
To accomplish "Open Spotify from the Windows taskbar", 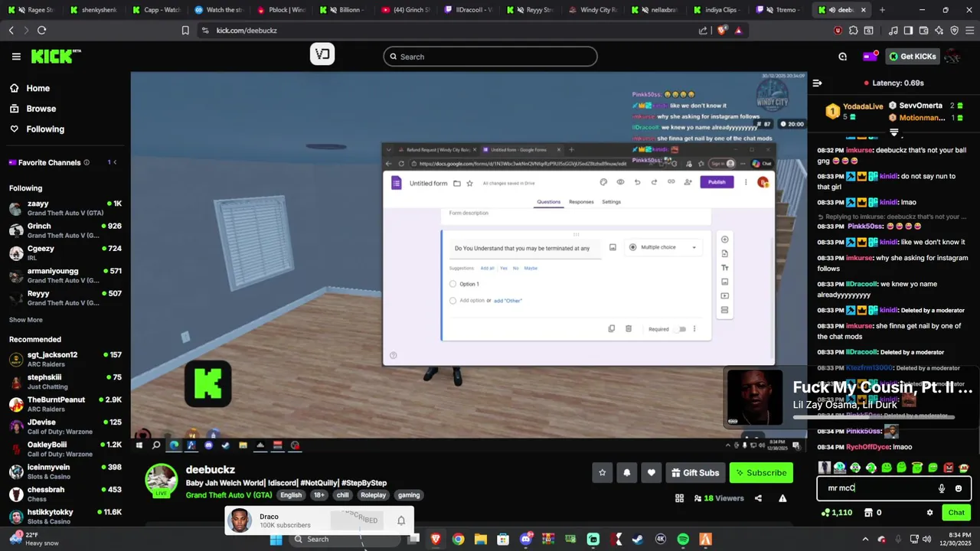I will [683, 540].
